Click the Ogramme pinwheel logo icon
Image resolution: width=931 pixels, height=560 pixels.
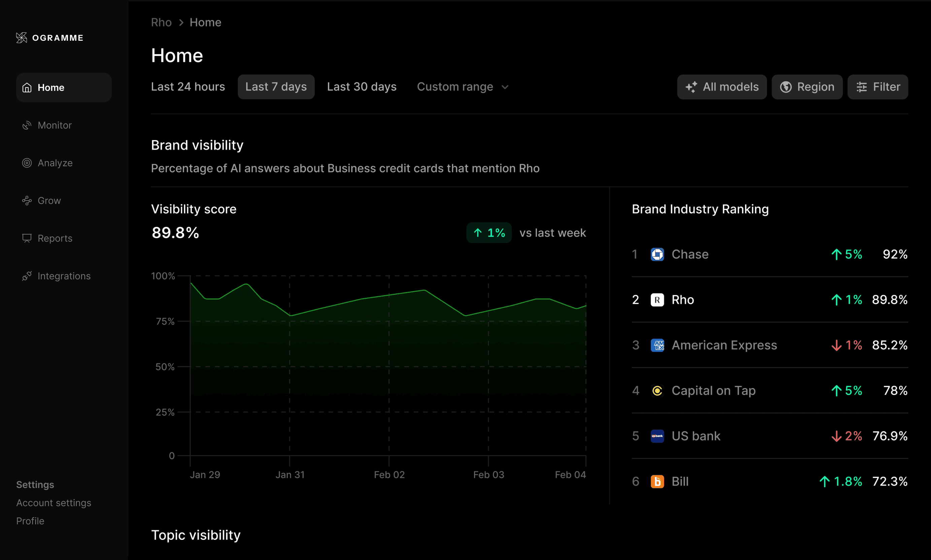click(x=22, y=38)
